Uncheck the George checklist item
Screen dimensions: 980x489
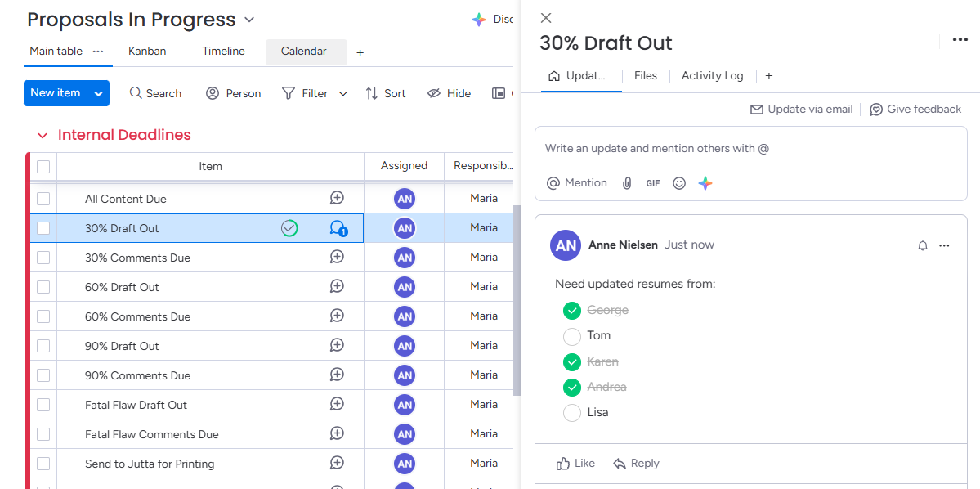pos(572,311)
